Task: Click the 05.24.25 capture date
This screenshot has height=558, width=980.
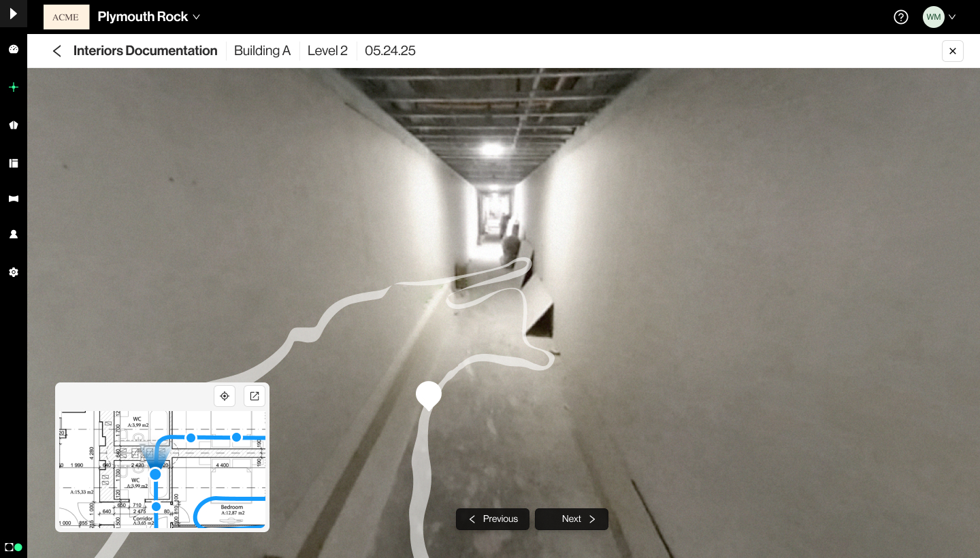Action: pyautogui.click(x=390, y=51)
